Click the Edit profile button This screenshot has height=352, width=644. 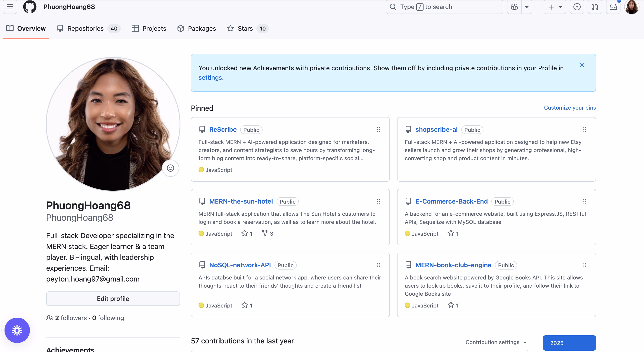[x=113, y=298]
